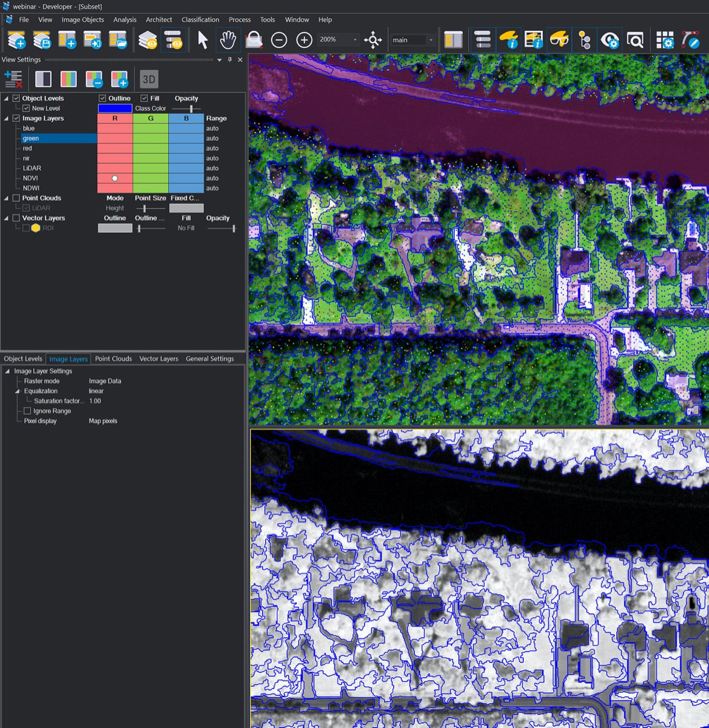Click the blue outline color swatch
The width and height of the screenshot is (709, 728).
click(x=115, y=109)
